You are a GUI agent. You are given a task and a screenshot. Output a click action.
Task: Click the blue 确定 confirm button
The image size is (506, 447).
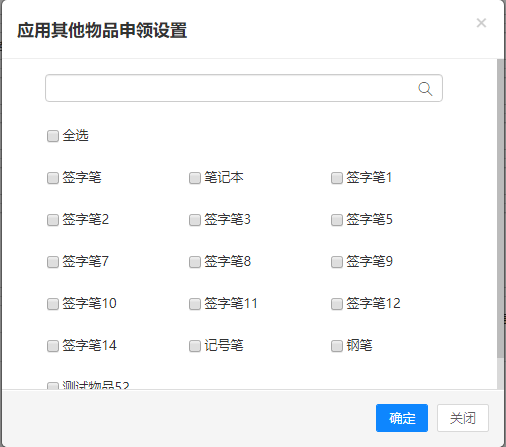point(402,418)
